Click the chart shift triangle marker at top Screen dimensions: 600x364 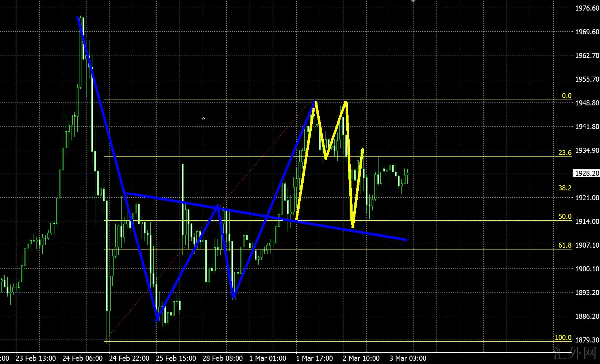[413, 1]
